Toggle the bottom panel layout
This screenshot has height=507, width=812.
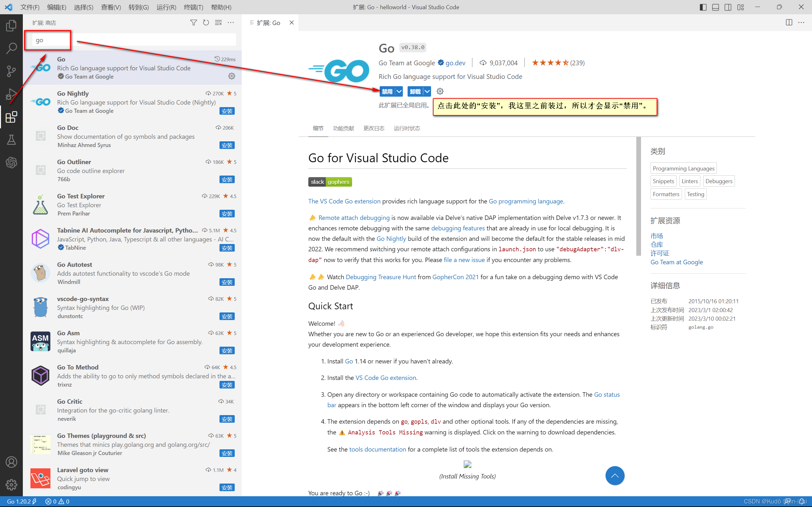[715, 7]
